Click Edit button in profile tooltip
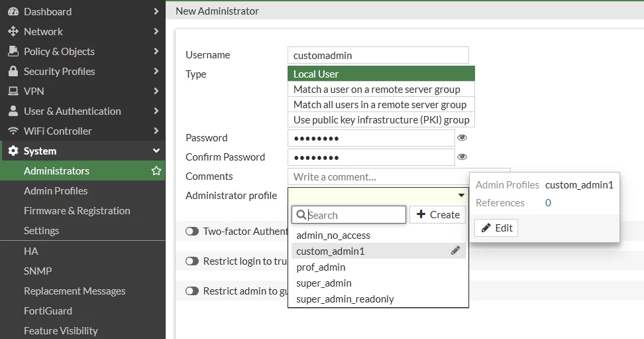This screenshot has width=644, height=339. click(496, 228)
